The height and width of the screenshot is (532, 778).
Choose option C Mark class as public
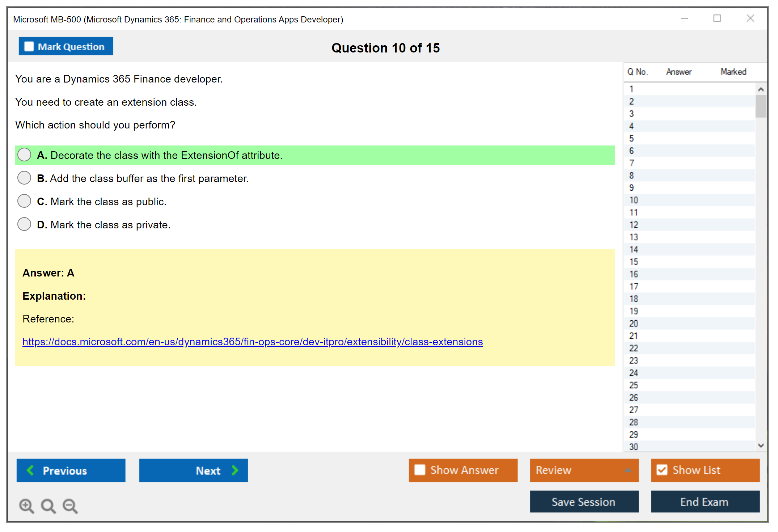pyautogui.click(x=24, y=201)
